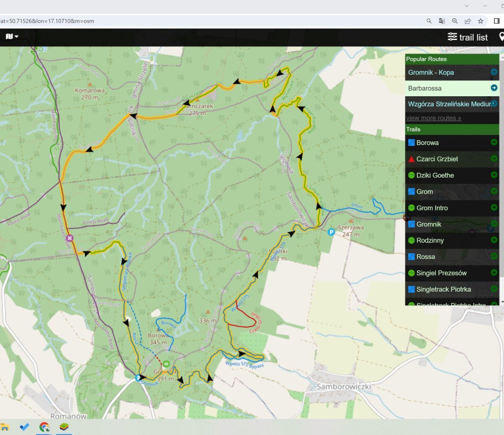Click the parking marker near Szerzawa

point(331,232)
